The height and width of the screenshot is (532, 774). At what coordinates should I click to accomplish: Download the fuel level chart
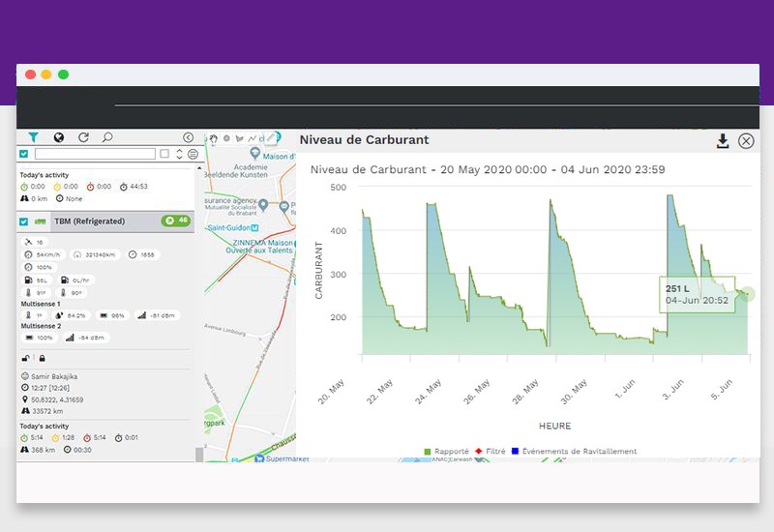click(x=723, y=141)
